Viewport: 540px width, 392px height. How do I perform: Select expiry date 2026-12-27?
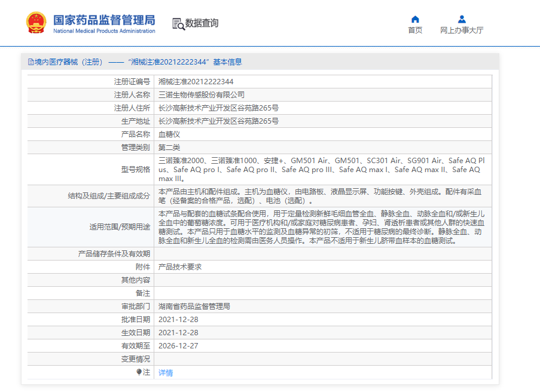coord(178,346)
